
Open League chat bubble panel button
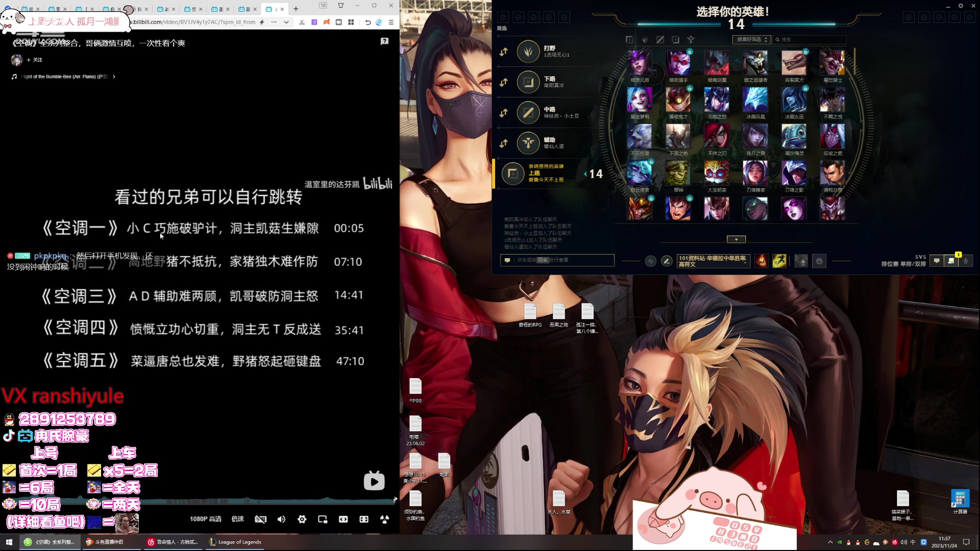[937, 261]
